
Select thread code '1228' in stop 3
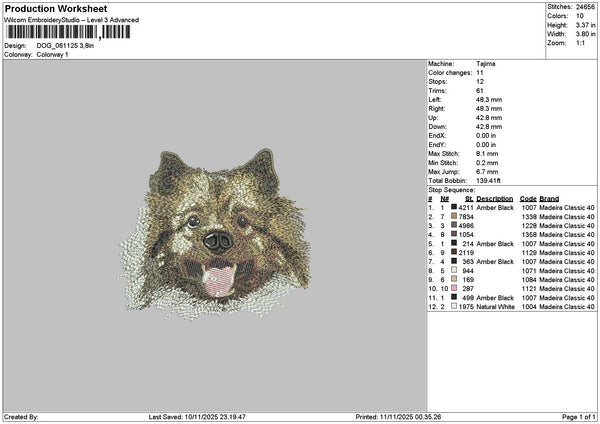pos(529,226)
